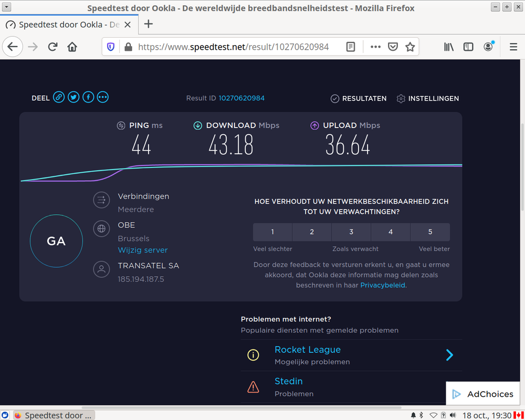Click the DOWNLOAD arrow icon

[197, 125]
